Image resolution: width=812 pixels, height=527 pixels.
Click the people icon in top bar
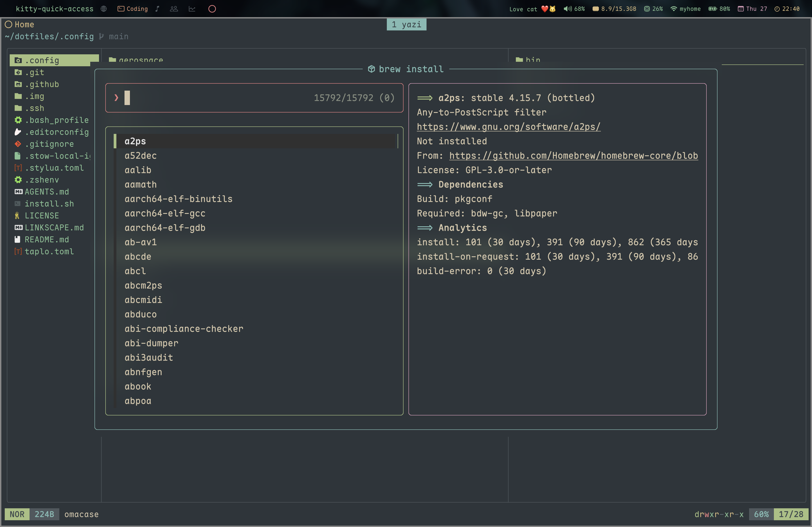(174, 9)
